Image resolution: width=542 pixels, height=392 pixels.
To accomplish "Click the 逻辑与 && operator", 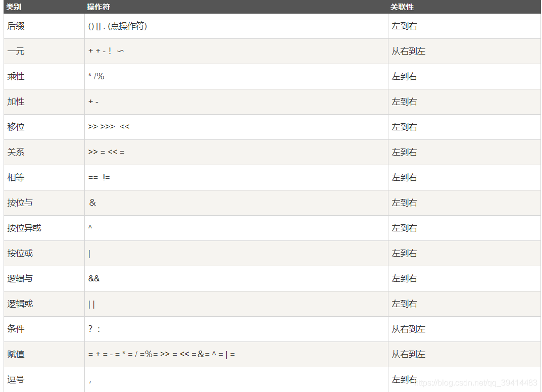I will 93,278.
